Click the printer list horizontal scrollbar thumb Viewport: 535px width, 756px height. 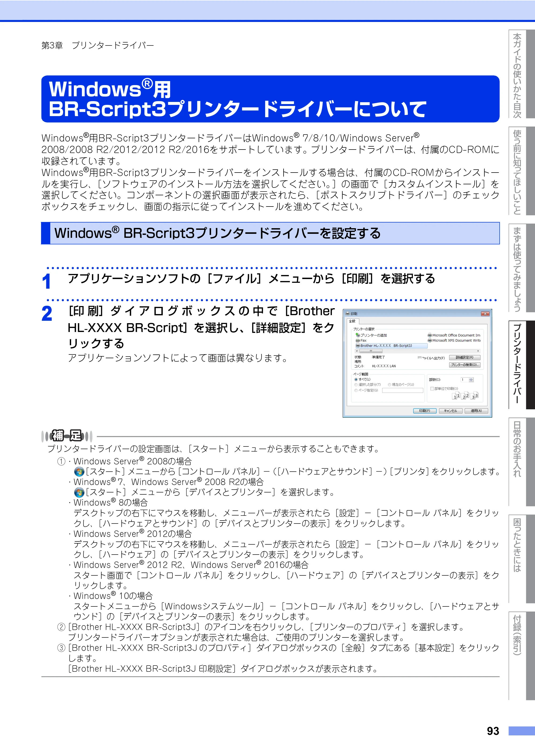pyautogui.click(x=371, y=351)
